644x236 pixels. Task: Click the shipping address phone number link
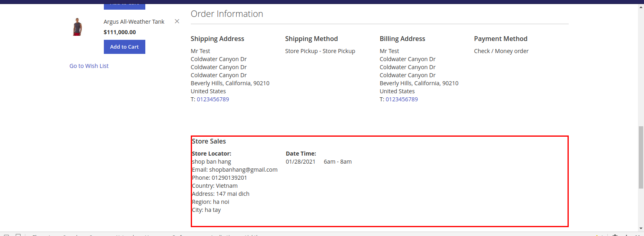pos(213,99)
